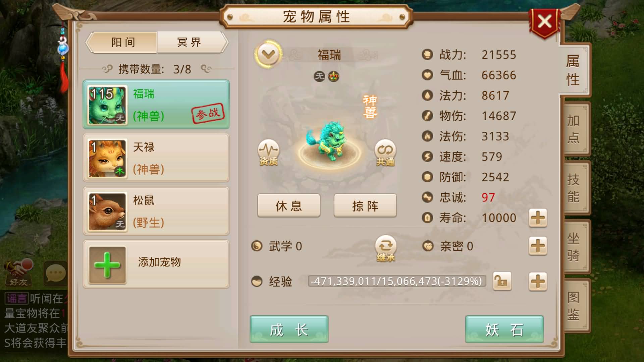
Task: Toggle the experience lock icon
Action: pos(502,281)
